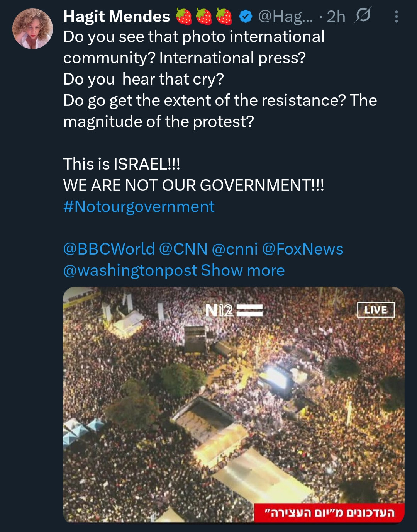Click the 2h timestamp

(336, 17)
